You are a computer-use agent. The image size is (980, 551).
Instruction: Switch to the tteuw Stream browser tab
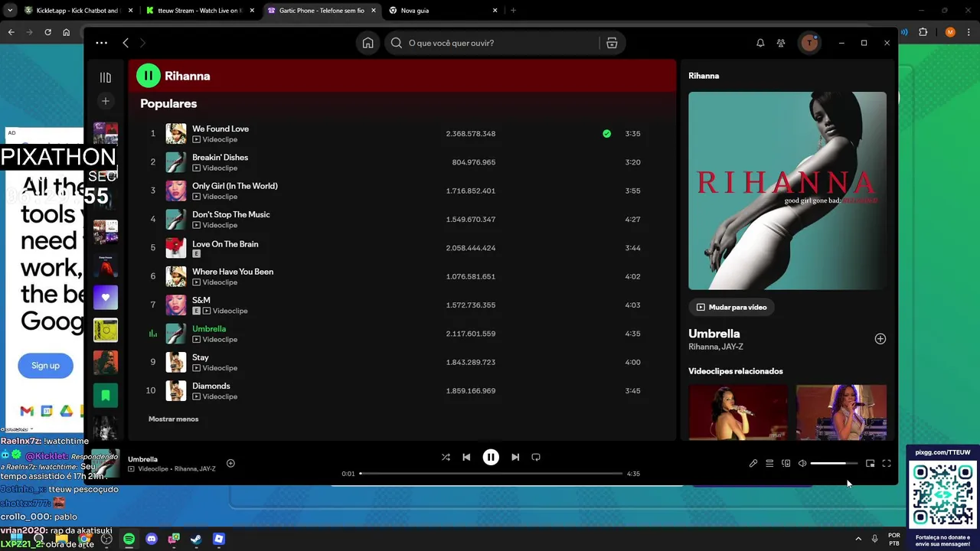pos(201,11)
